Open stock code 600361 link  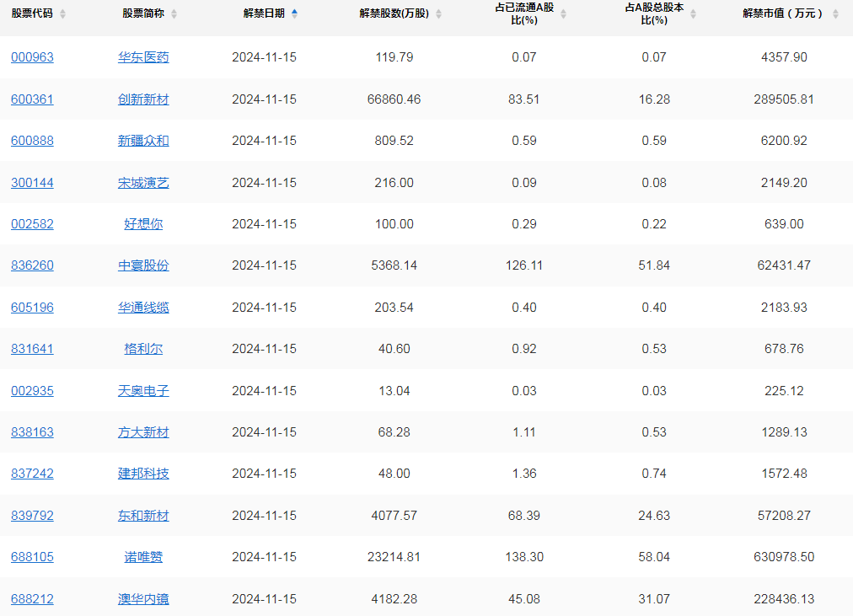click(x=32, y=99)
